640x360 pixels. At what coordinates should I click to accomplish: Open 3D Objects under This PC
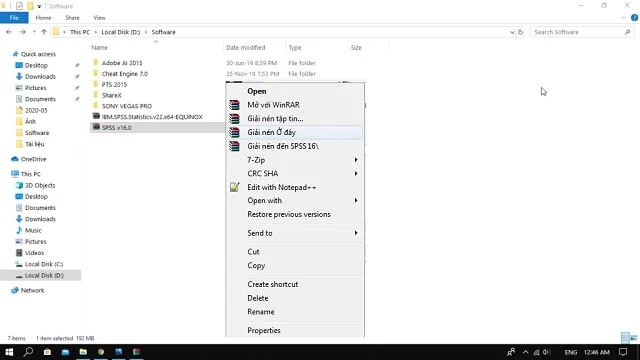click(x=40, y=185)
